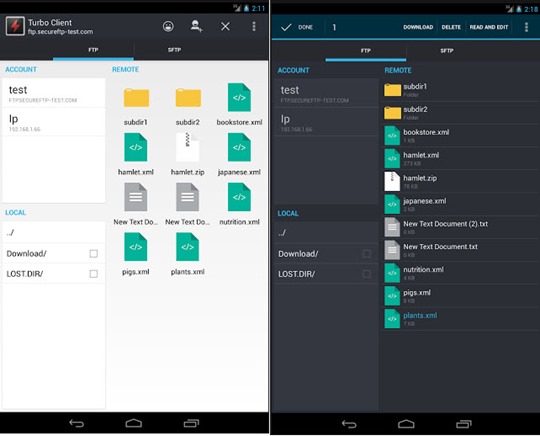The image size is (540, 436).
Task: Open the left screen's overflow menu
Action: tap(254, 26)
